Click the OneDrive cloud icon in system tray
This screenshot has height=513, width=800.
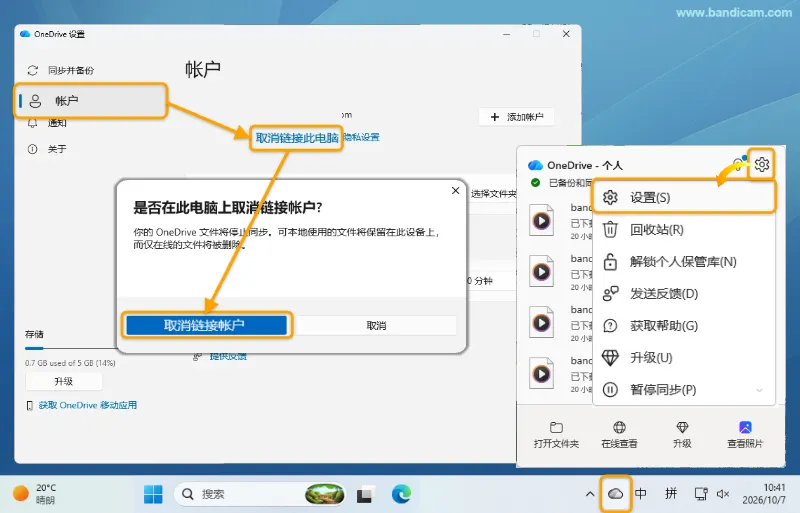(x=616, y=494)
